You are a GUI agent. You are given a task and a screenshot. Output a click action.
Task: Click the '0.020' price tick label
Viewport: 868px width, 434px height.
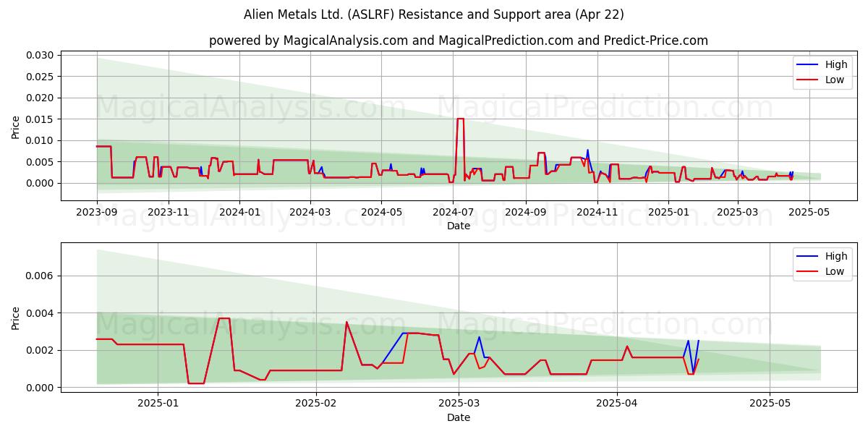(x=39, y=98)
